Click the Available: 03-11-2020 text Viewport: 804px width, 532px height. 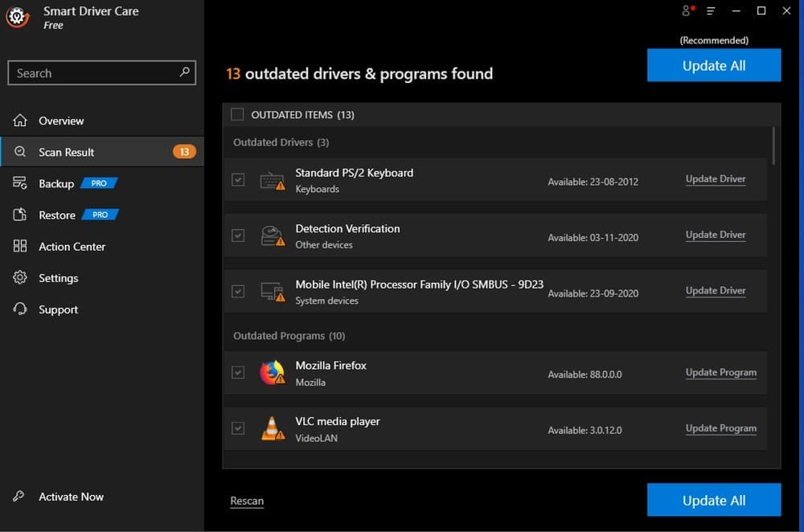(x=593, y=238)
